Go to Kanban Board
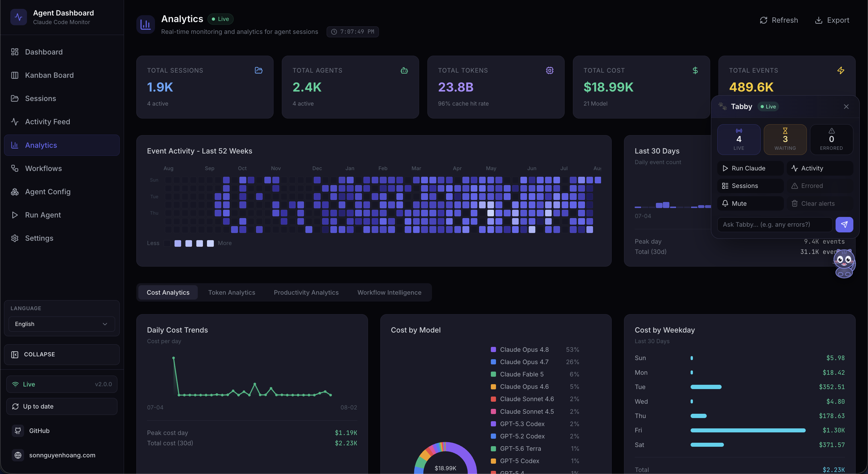This screenshot has height=474, width=868. click(62, 75)
